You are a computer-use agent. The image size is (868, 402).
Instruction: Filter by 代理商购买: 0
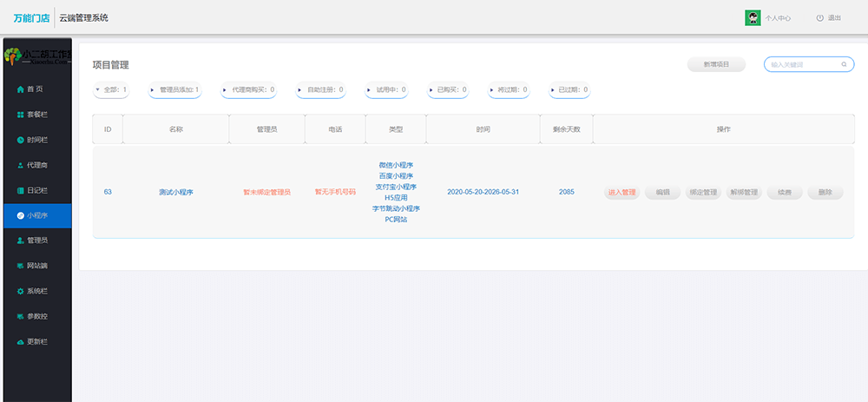pos(248,89)
